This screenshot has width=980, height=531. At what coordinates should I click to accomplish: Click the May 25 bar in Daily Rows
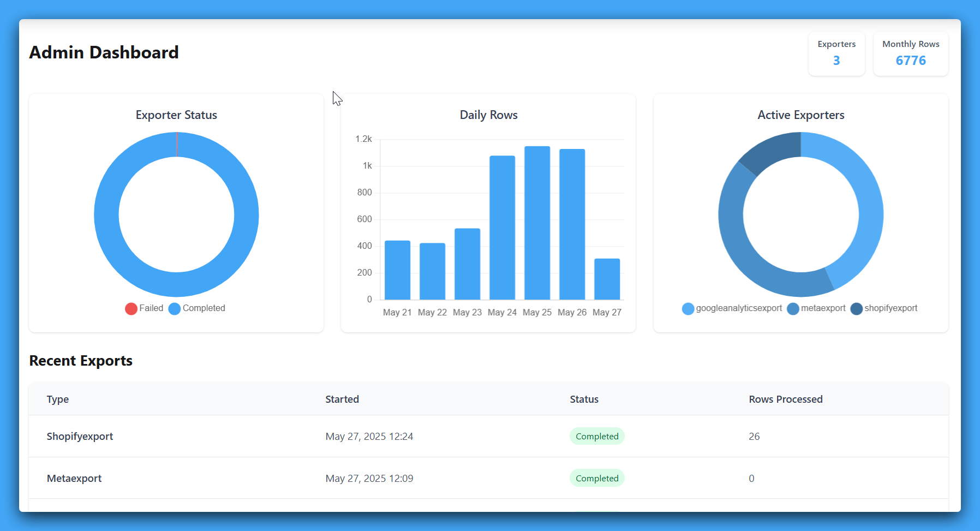click(x=537, y=218)
